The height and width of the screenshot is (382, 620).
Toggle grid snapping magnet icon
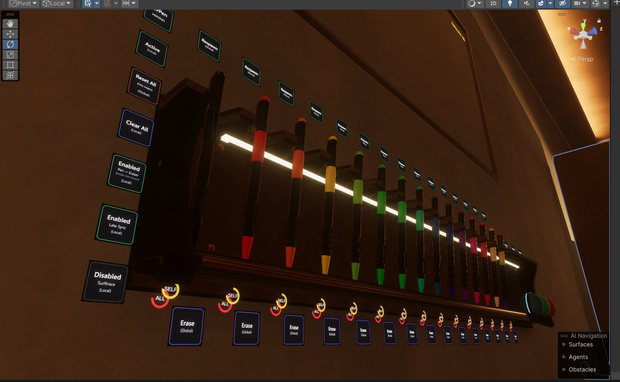coord(107,4)
